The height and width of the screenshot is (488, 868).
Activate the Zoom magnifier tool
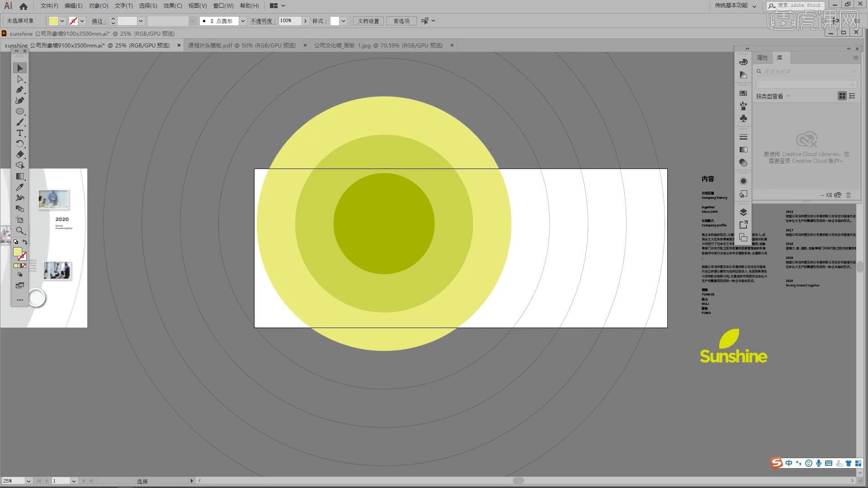pos(20,230)
